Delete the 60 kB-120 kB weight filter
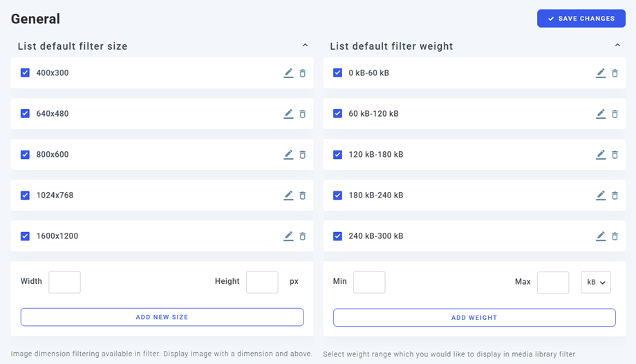The image size is (636, 364). coord(615,114)
